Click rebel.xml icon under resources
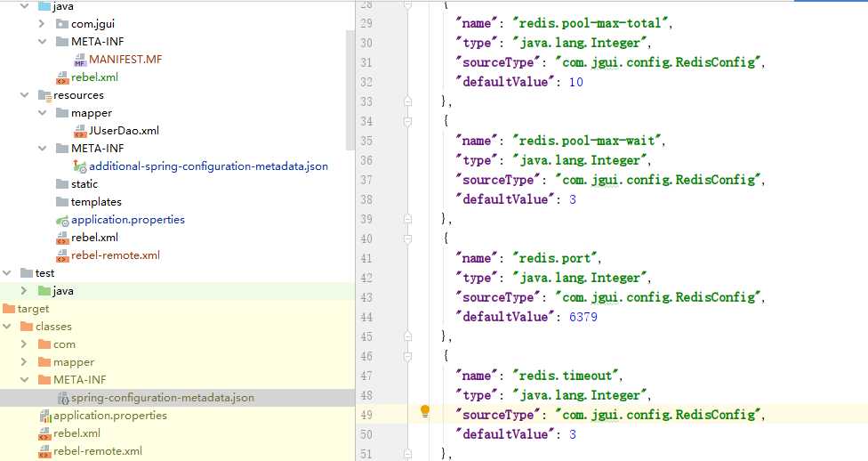868x461 pixels. (62, 238)
